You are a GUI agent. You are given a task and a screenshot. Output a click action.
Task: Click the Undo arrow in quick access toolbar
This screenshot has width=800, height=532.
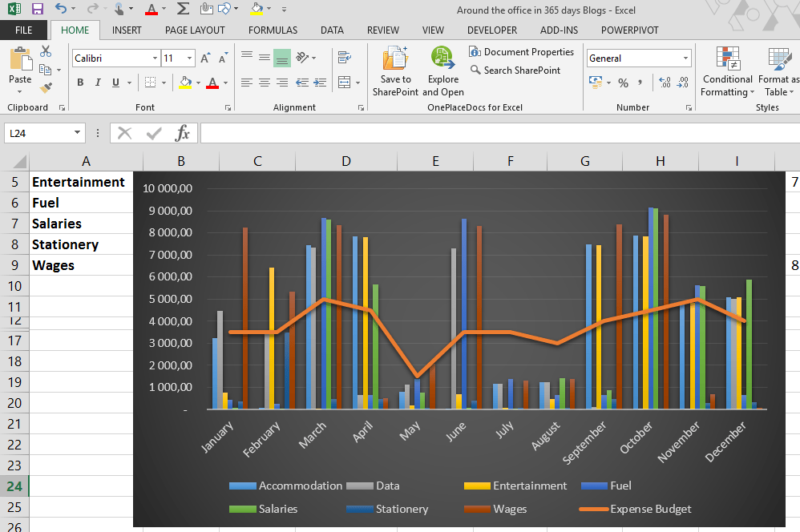coord(61,9)
